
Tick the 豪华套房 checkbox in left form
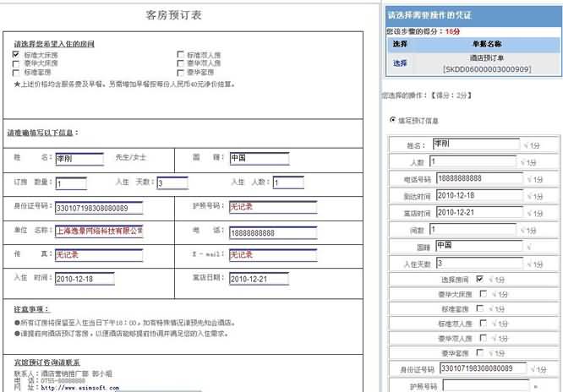(x=180, y=72)
